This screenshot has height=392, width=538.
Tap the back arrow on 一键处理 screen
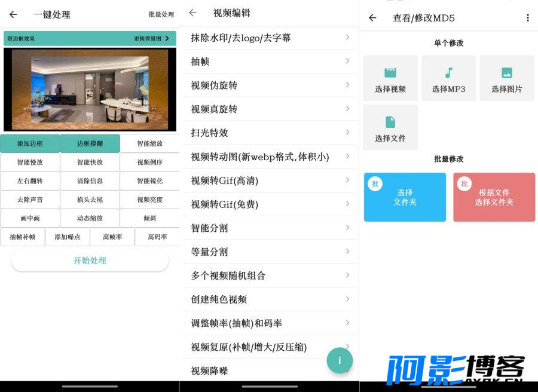click(13, 14)
